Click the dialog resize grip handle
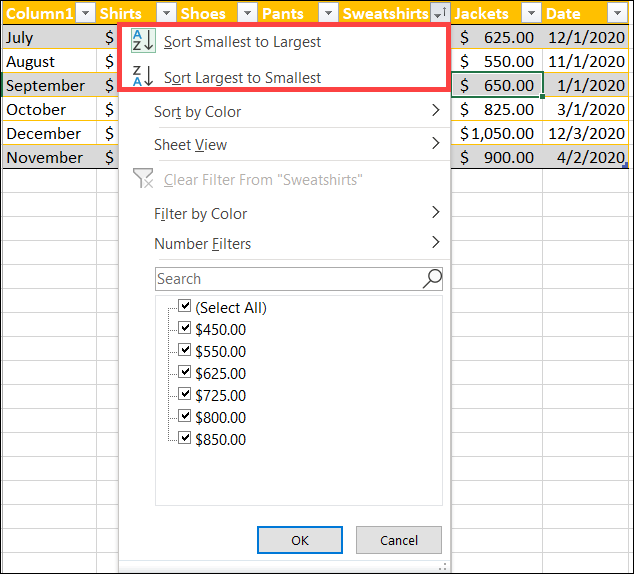The image size is (634, 574). click(x=439, y=566)
